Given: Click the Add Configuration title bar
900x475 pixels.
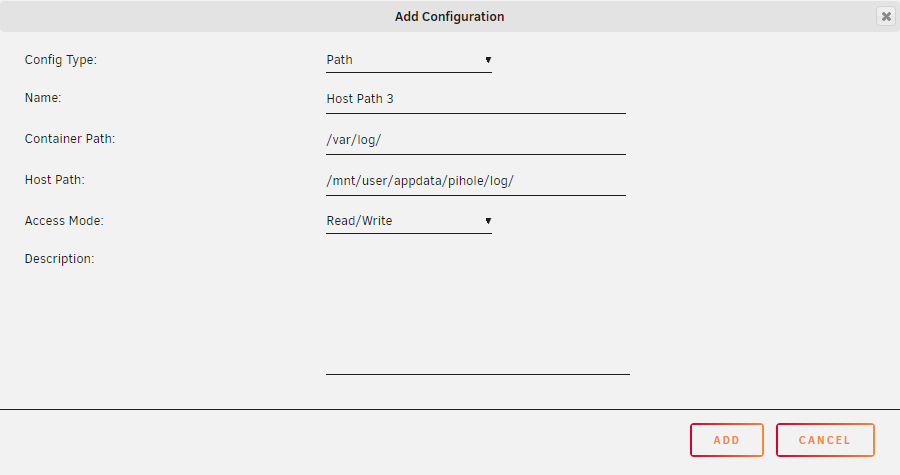Looking at the screenshot, I should point(449,17).
